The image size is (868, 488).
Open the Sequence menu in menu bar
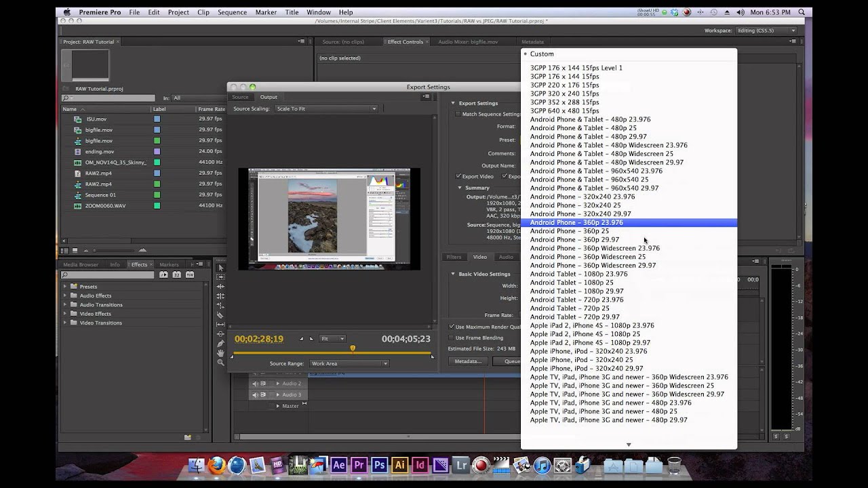pos(232,12)
